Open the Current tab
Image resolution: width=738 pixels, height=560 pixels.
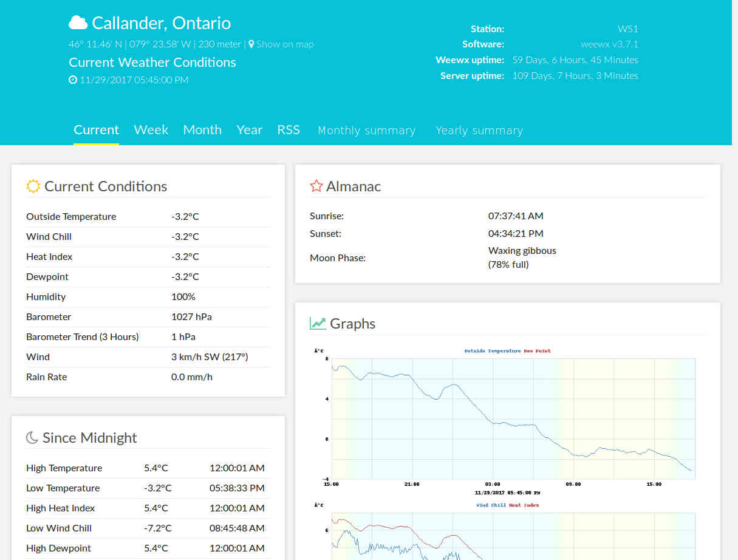tap(96, 130)
